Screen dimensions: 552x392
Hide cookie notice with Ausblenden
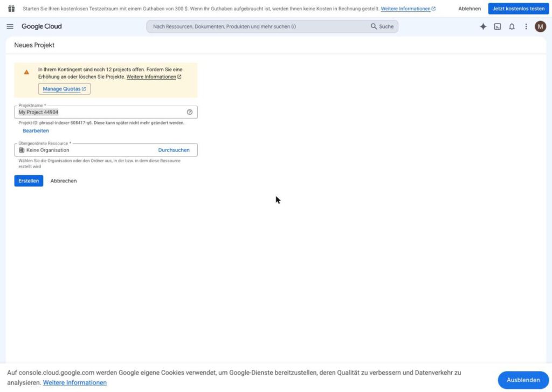pyautogui.click(x=523, y=380)
